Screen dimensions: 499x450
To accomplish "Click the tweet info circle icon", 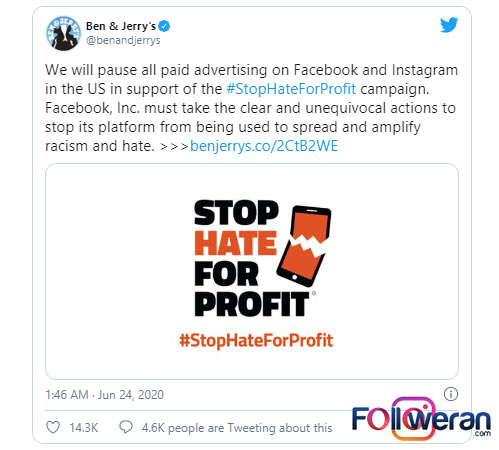I will [451, 394].
